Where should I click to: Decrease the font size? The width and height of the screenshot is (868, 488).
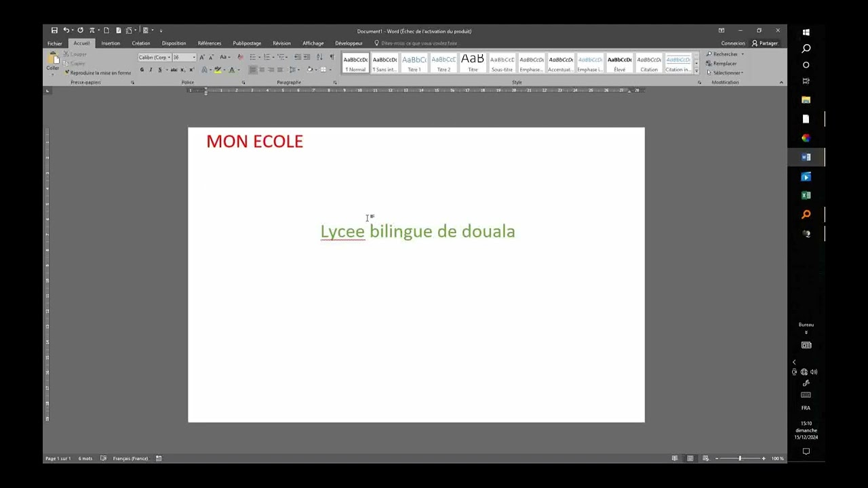(x=211, y=57)
